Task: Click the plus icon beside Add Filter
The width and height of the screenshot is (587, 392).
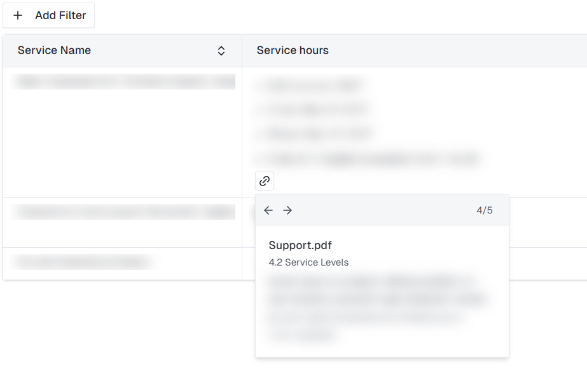Action: 18,15
